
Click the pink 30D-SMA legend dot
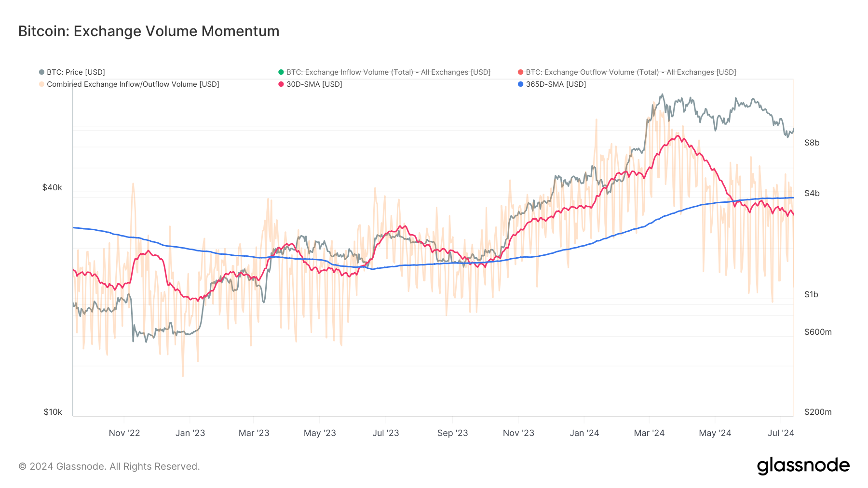pyautogui.click(x=281, y=84)
